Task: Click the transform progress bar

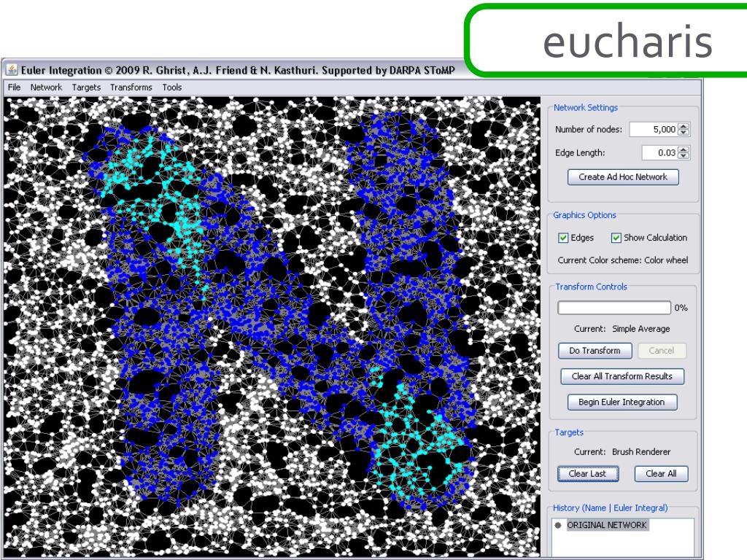Action: pyautogui.click(x=614, y=308)
